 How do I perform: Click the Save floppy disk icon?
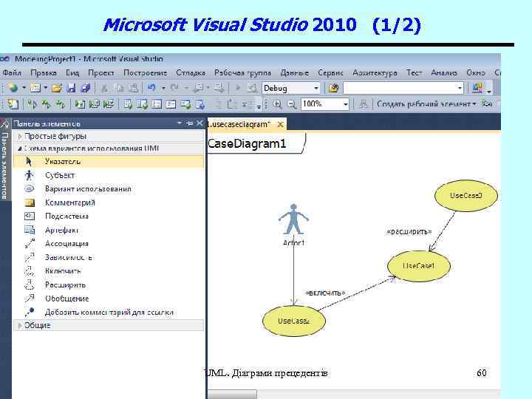pyautogui.click(x=71, y=88)
